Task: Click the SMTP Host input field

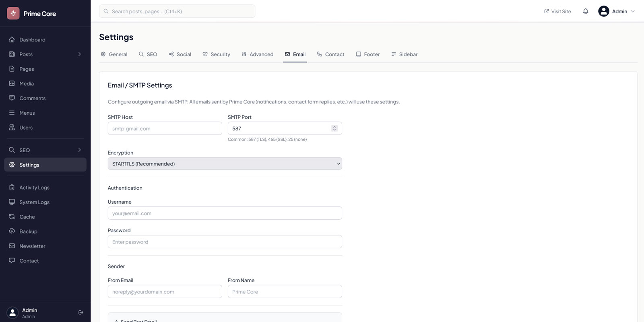Action: 165,129
